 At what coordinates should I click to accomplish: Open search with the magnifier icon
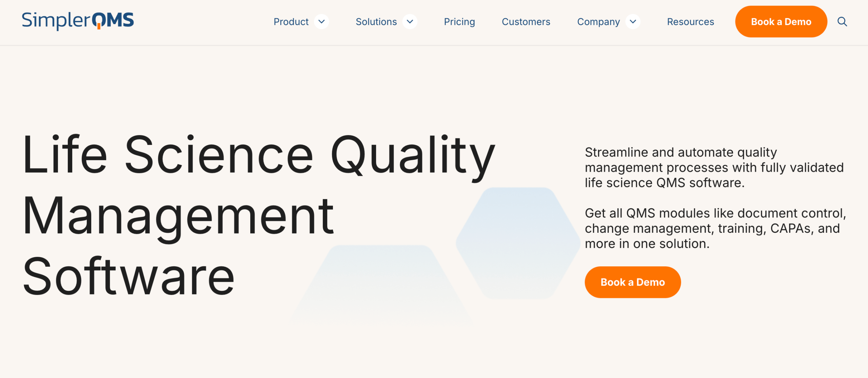coord(842,22)
